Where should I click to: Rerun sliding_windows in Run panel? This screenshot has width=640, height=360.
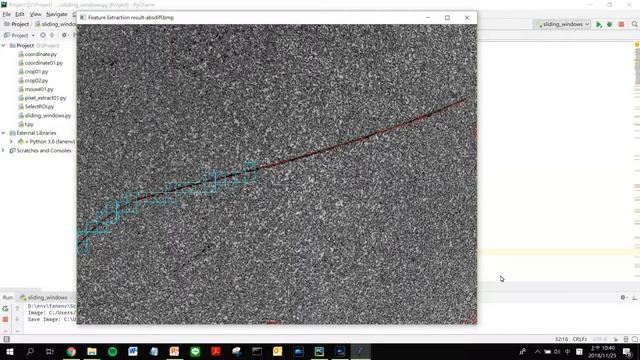click(x=5, y=309)
